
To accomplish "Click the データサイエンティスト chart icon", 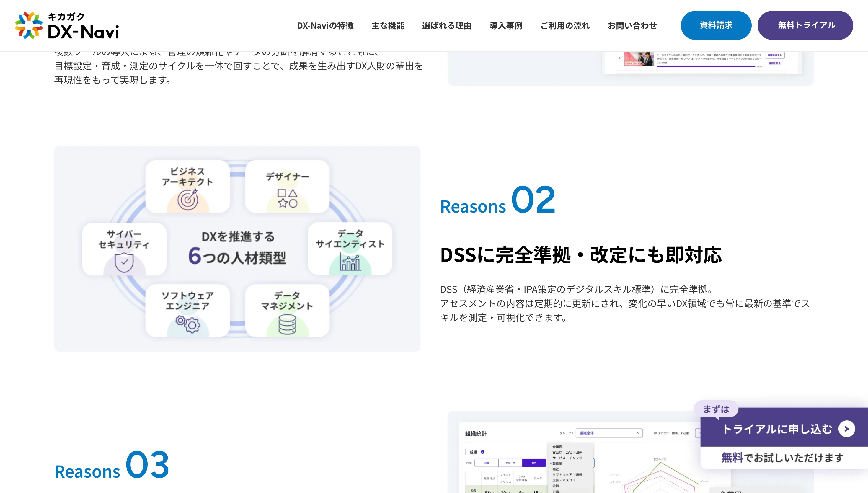I will [350, 262].
